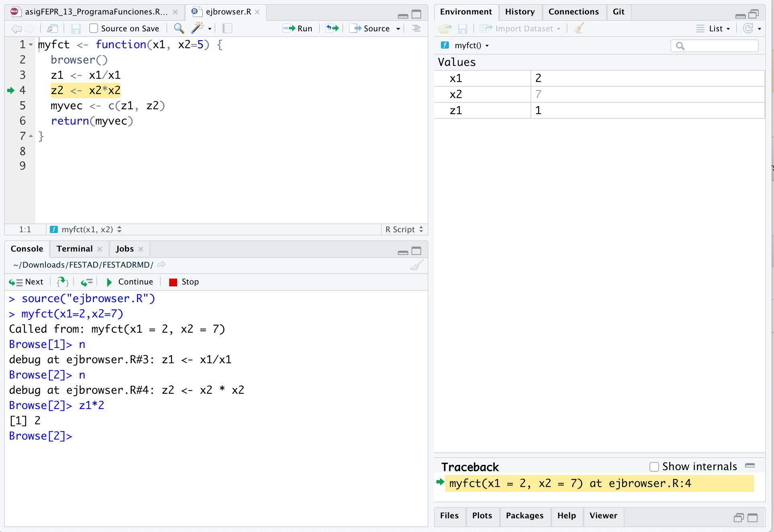Close the Jobs tab

141,249
